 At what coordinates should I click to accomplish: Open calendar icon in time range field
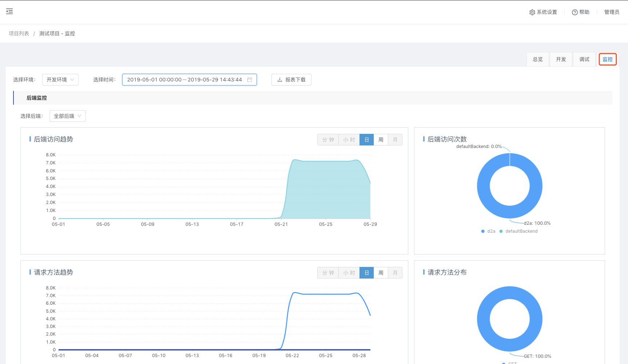[250, 80]
